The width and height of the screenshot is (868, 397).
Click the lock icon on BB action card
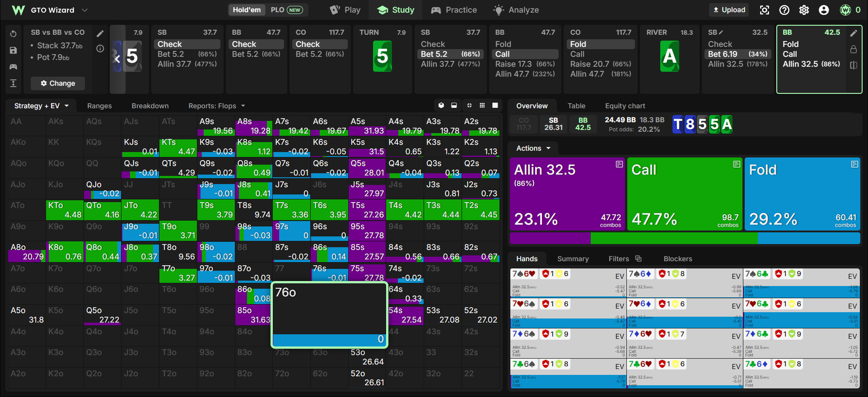coord(854,49)
